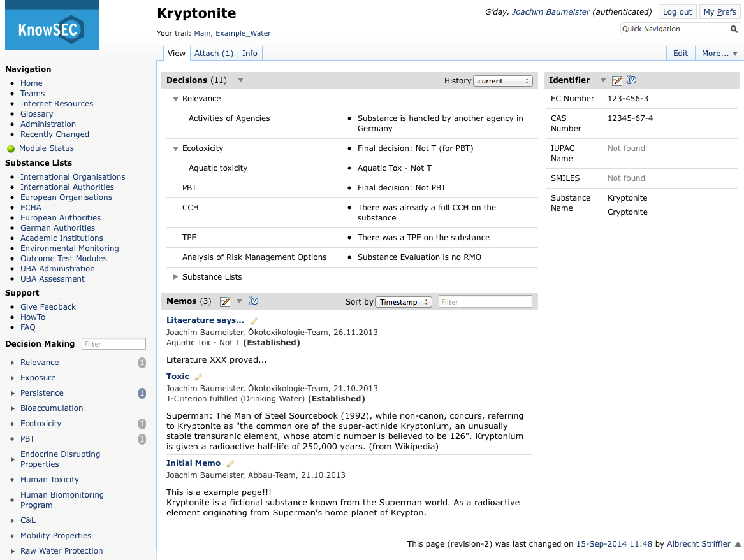Click the Edit page tab
744x560 pixels.
tap(680, 53)
